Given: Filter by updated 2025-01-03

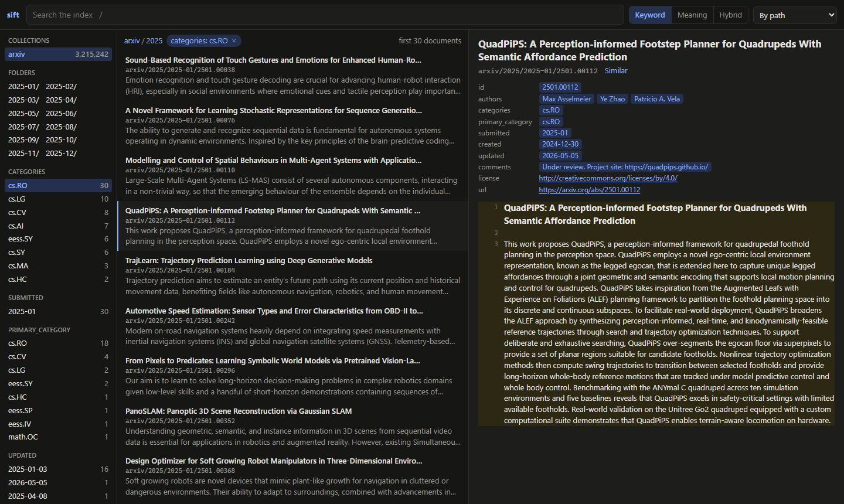Looking at the screenshot, I should (x=58, y=469).
